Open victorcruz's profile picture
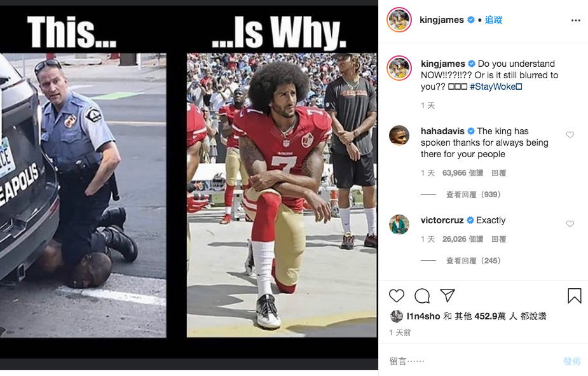This screenshot has height=376, width=588. (x=399, y=225)
